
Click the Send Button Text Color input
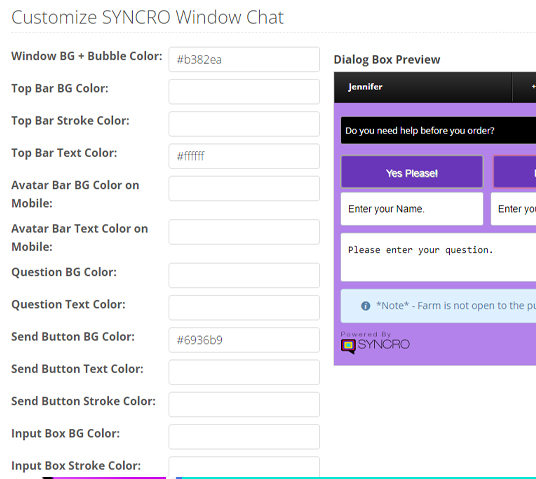coord(244,372)
